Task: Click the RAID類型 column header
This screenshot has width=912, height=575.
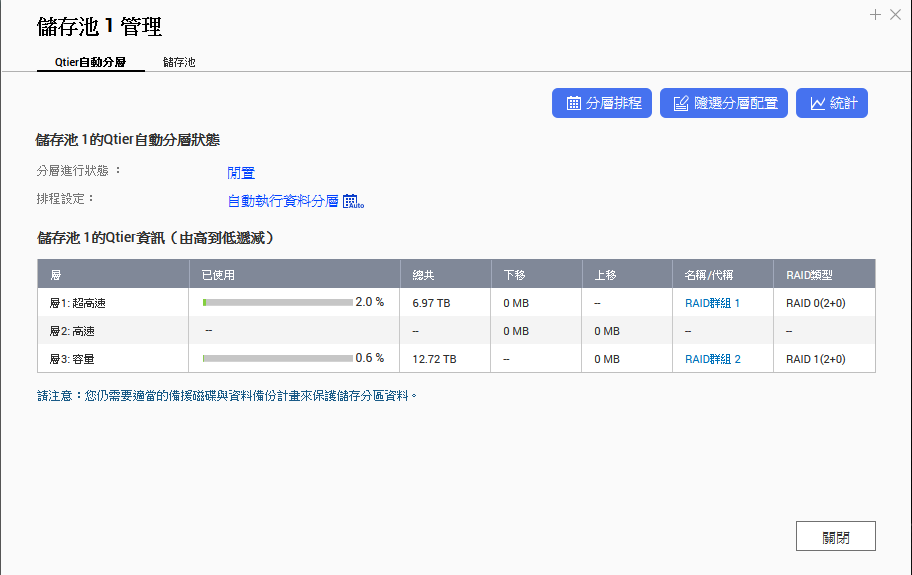Action: click(810, 274)
